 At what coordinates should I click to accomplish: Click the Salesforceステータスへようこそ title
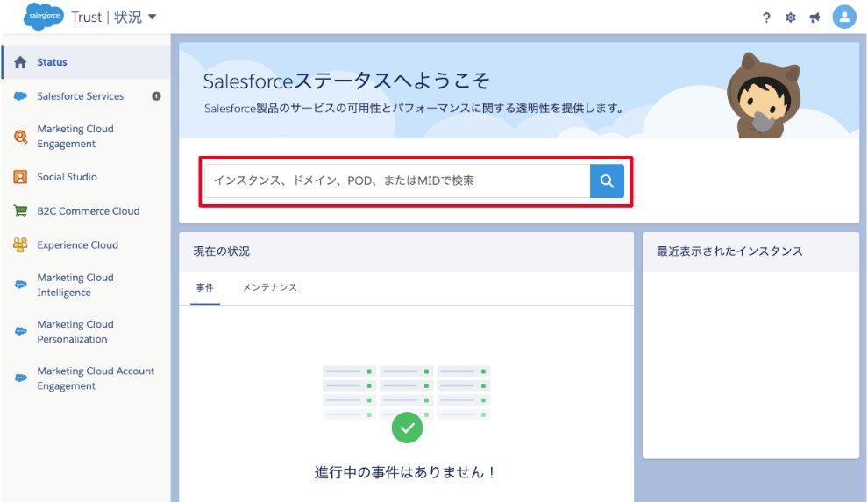(346, 81)
